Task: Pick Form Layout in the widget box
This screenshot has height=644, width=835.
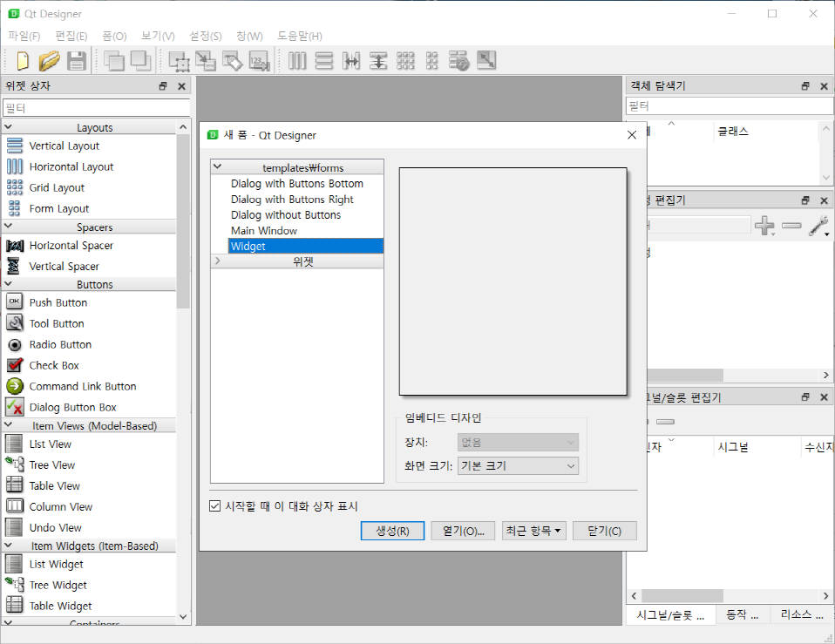Action: click(58, 208)
